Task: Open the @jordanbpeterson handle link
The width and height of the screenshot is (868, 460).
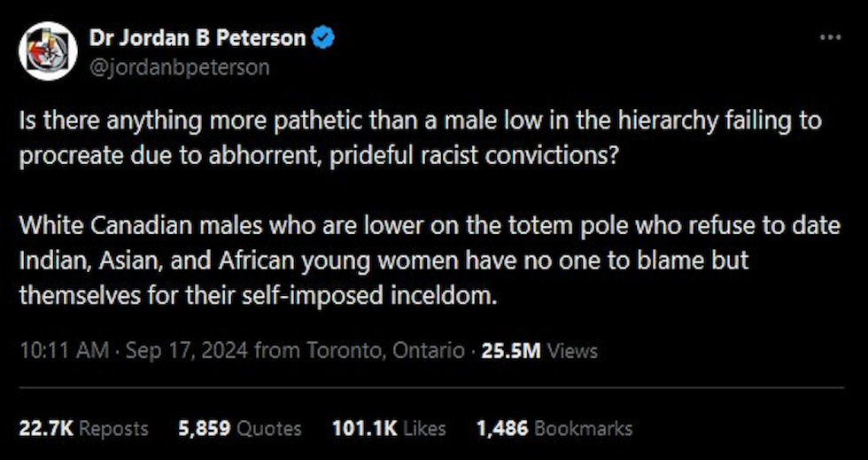Action: [179, 66]
